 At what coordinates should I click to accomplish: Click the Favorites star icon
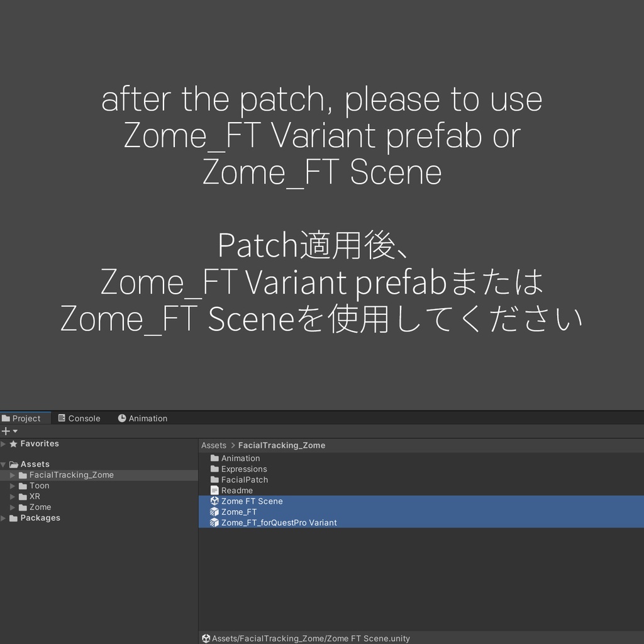[x=13, y=443]
